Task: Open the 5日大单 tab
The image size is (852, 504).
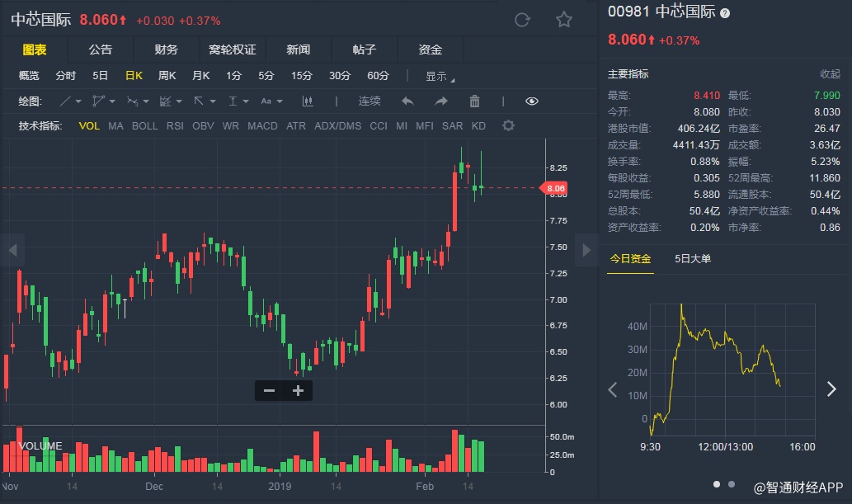Action: [x=693, y=259]
